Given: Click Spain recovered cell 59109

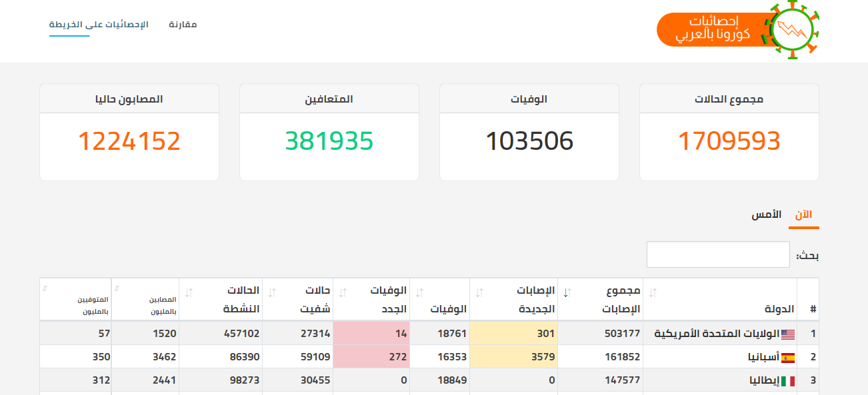Looking at the screenshot, I should click(x=298, y=356).
